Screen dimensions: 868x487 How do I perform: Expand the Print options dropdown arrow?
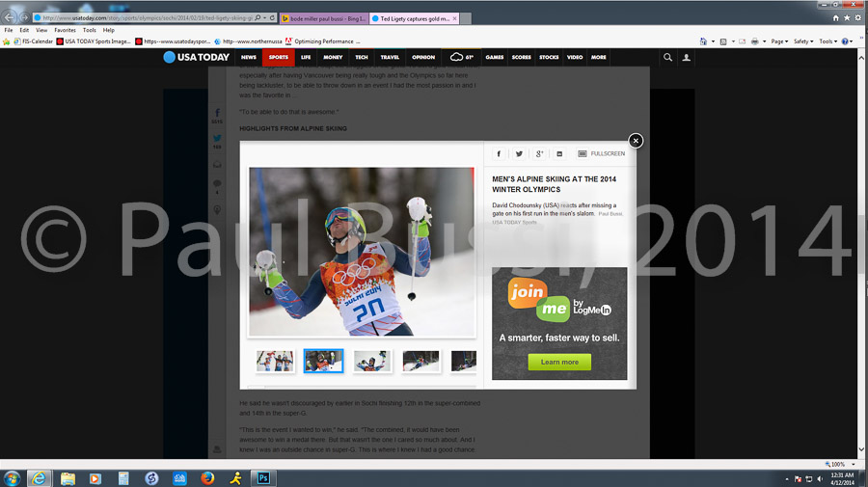[x=764, y=41]
